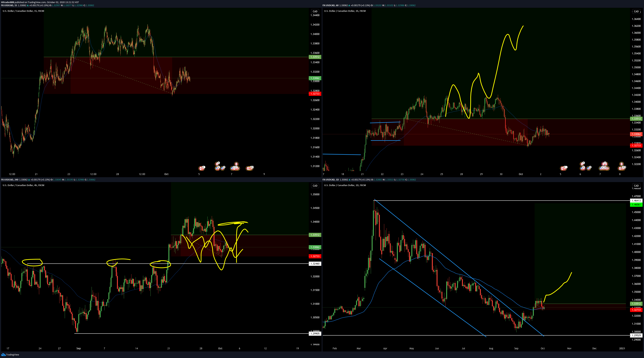The image size is (644, 358).
Task: Click red 1.32733 price label in 1h chart
Action: tap(636, 145)
